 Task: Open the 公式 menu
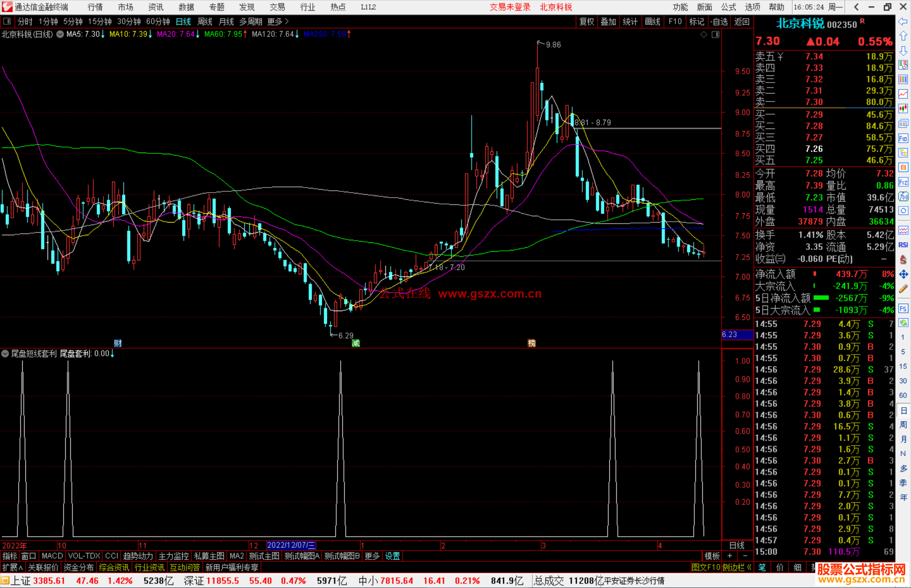pos(728,7)
